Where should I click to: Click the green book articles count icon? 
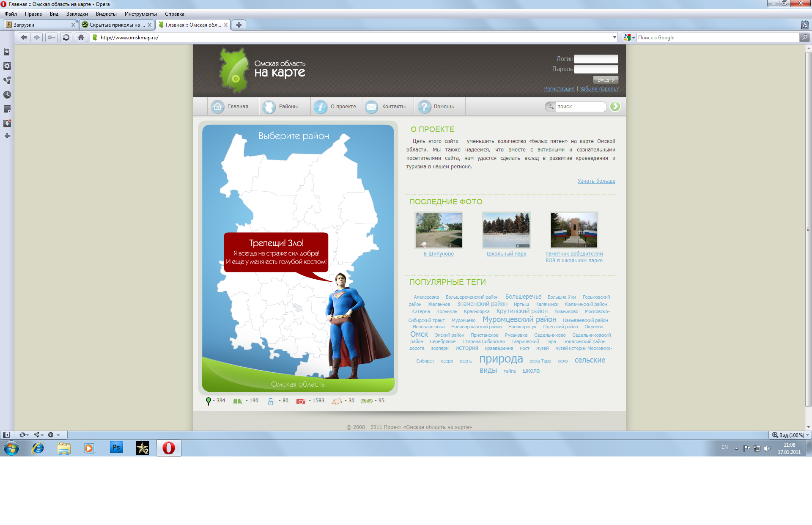pyautogui.click(x=237, y=401)
